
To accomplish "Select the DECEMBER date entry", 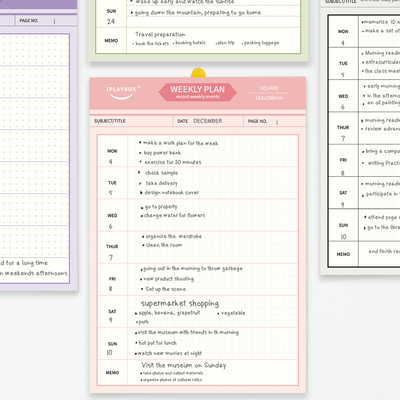I will pos(208,121).
